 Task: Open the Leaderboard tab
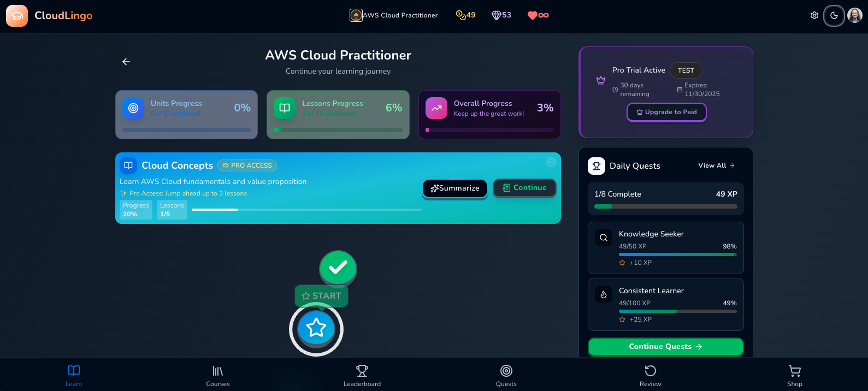(x=362, y=376)
